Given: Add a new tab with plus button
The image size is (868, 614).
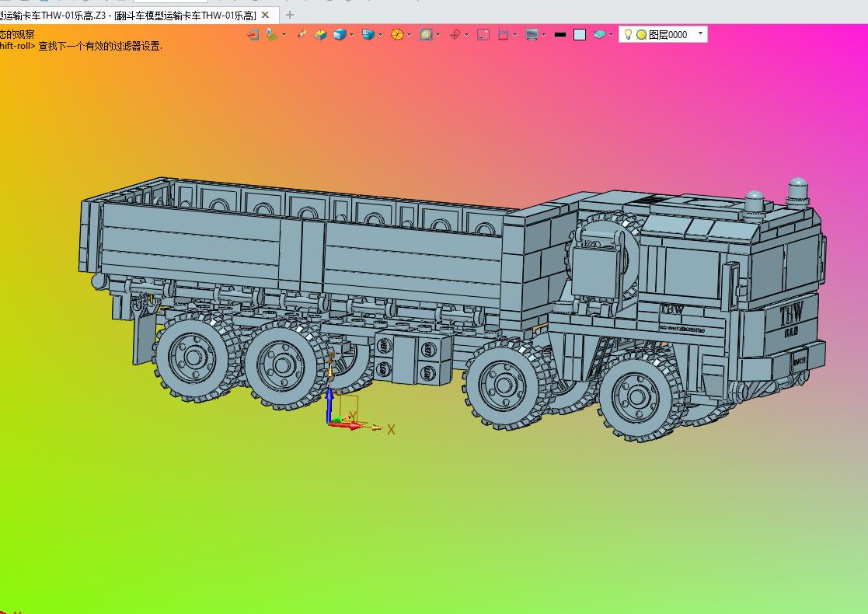Looking at the screenshot, I should tap(290, 15).
